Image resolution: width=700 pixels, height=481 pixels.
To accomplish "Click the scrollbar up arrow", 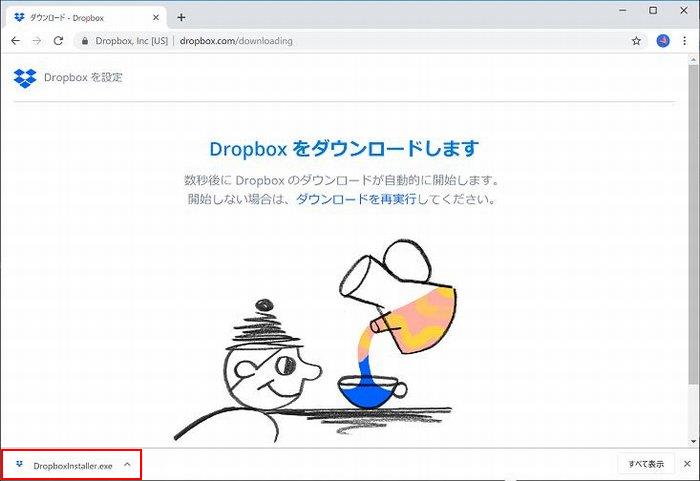I will tap(693, 59).
